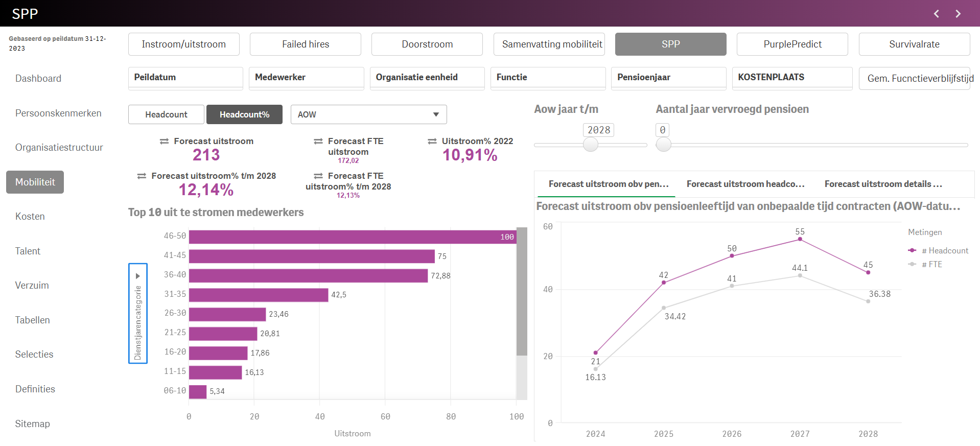980x446 pixels.
Task: Select Kosten in the sidebar
Action: coord(30,217)
